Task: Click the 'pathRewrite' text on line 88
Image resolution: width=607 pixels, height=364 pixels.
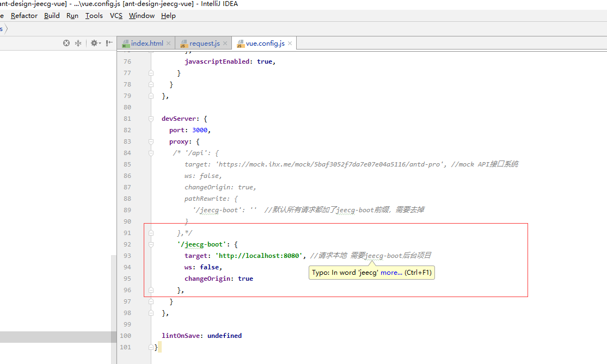Action: point(206,199)
